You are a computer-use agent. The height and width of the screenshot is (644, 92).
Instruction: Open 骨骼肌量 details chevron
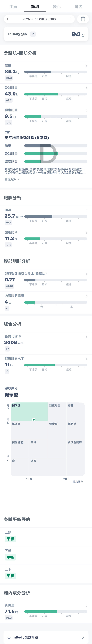[86, 88]
